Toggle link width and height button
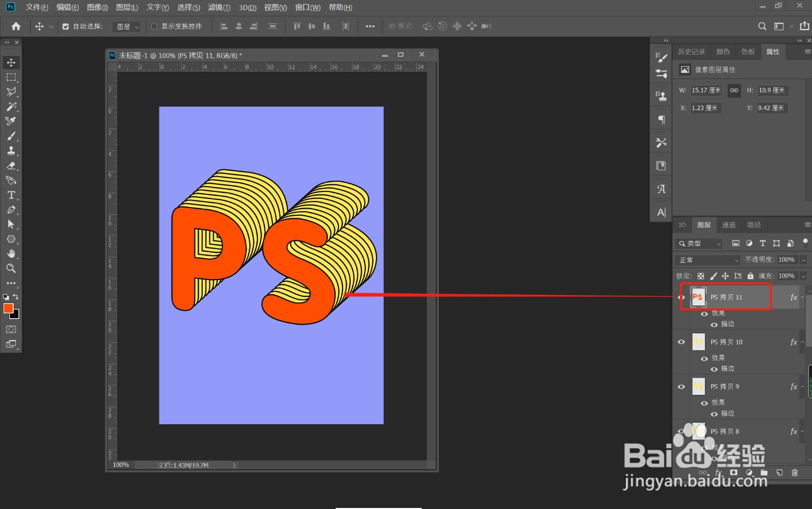812x509 pixels. tap(734, 90)
